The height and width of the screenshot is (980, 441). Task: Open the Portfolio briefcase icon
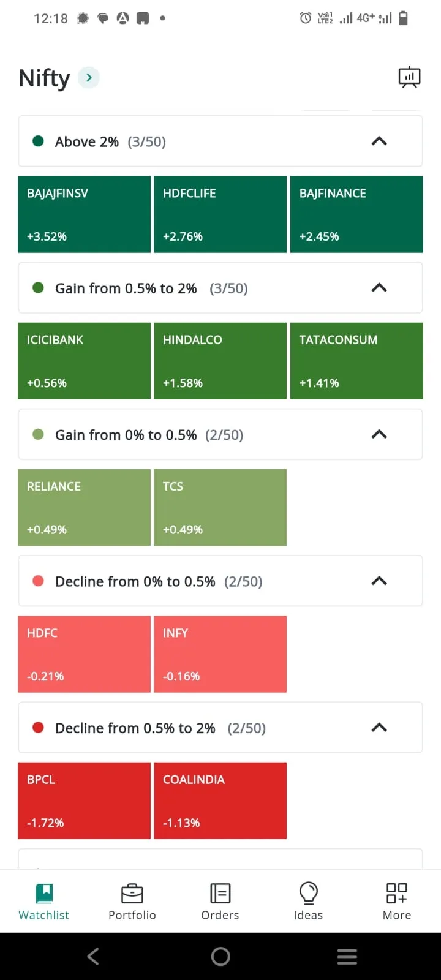(x=132, y=894)
